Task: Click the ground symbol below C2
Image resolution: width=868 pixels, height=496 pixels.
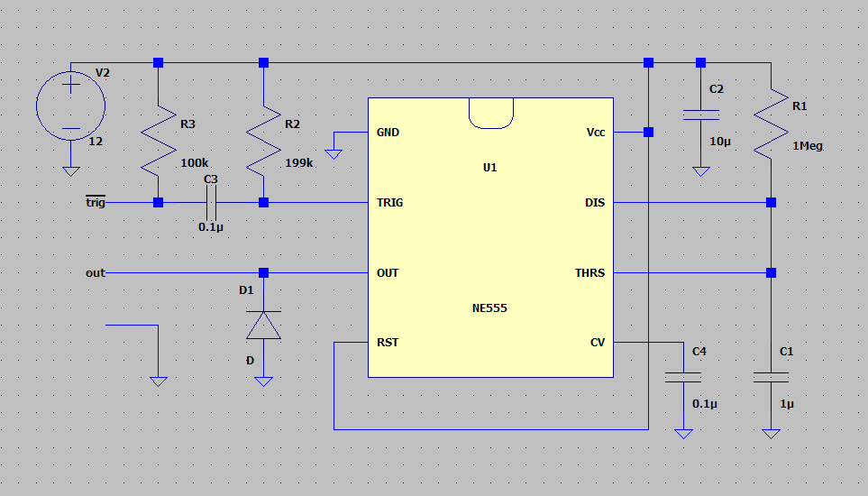Action: pos(701,171)
